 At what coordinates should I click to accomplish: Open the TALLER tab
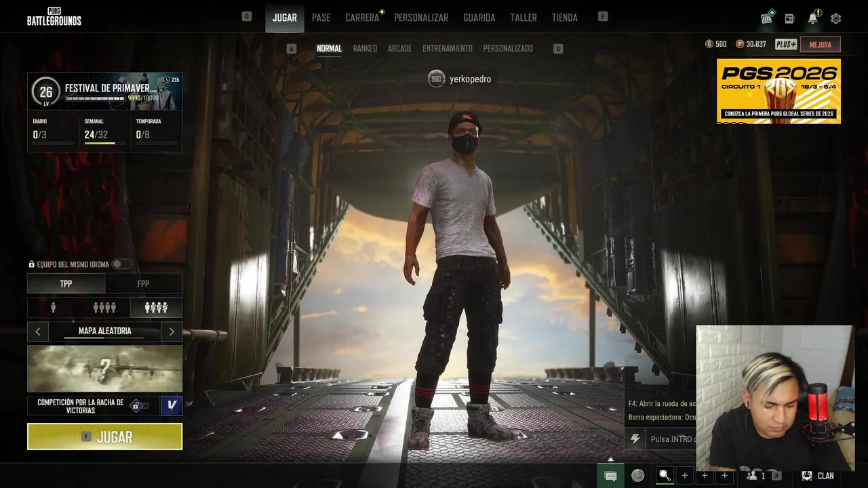pyautogui.click(x=524, y=18)
